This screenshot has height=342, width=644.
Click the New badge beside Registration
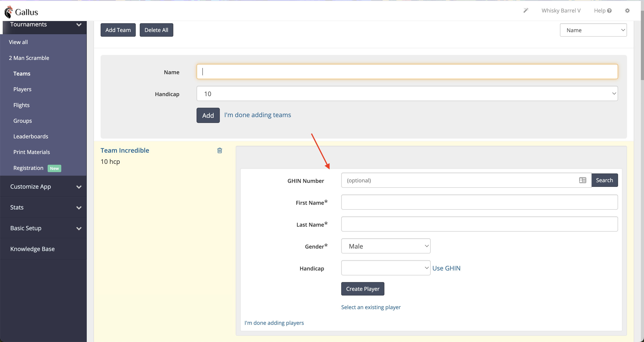(54, 168)
